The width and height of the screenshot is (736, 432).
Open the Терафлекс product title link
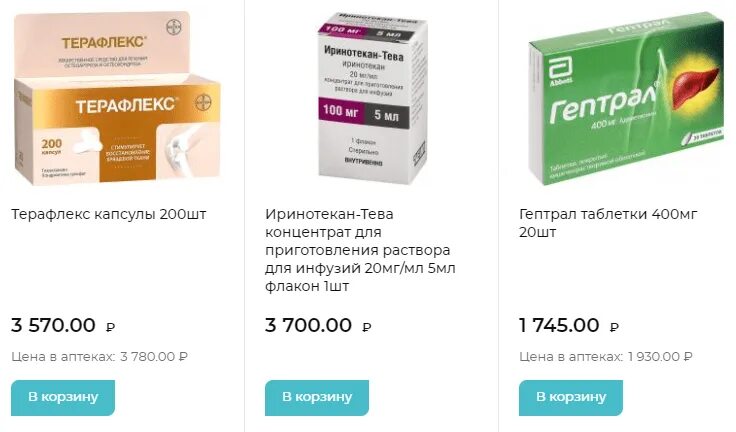[x=108, y=214]
